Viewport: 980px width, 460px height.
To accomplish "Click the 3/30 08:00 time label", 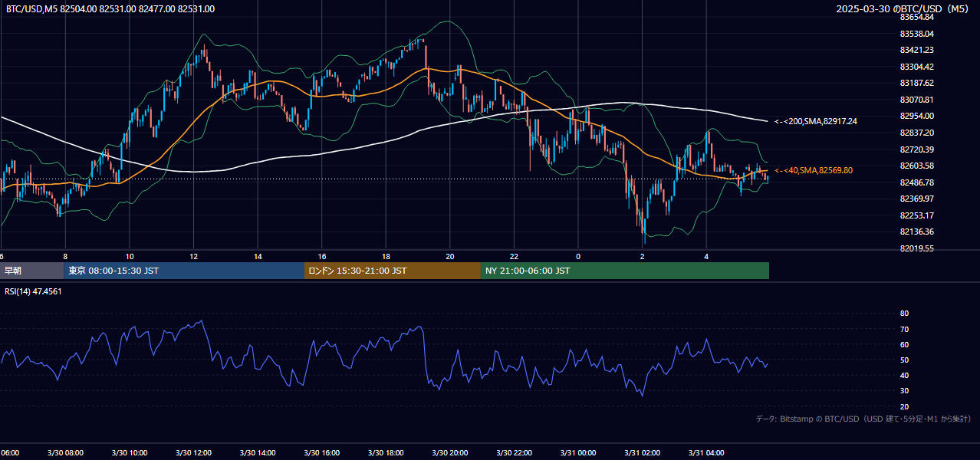I will click(x=65, y=452).
